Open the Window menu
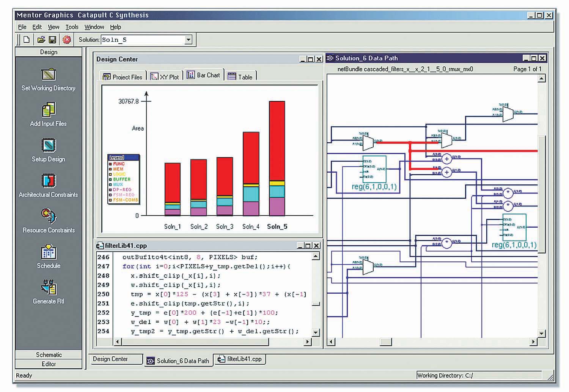569x392 pixels. point(94,27)
